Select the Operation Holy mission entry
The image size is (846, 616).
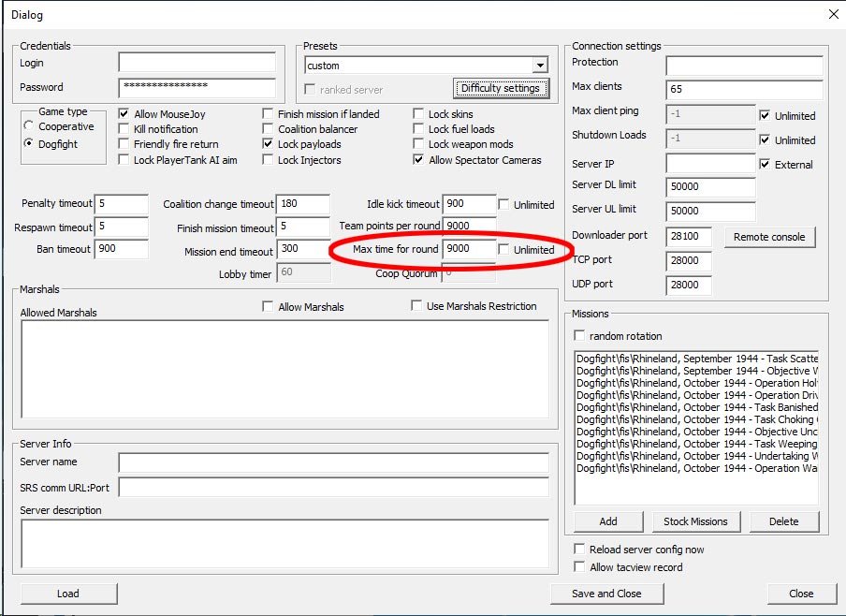click(x=696, y=383)
